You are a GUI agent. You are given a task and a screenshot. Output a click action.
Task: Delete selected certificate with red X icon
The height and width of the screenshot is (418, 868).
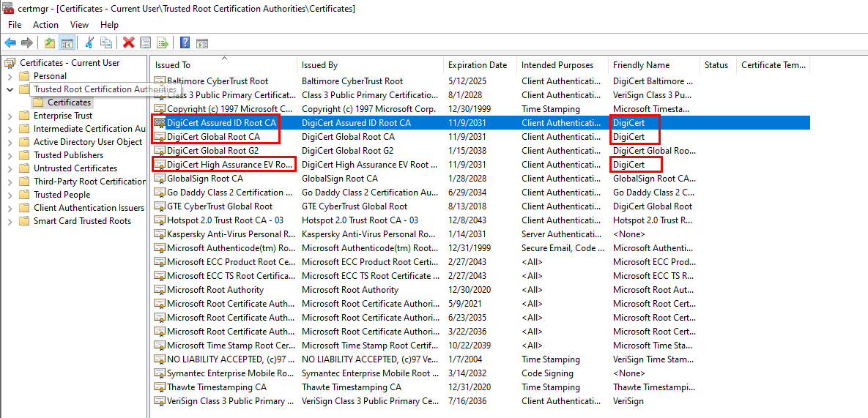click(x=129, y=42)
